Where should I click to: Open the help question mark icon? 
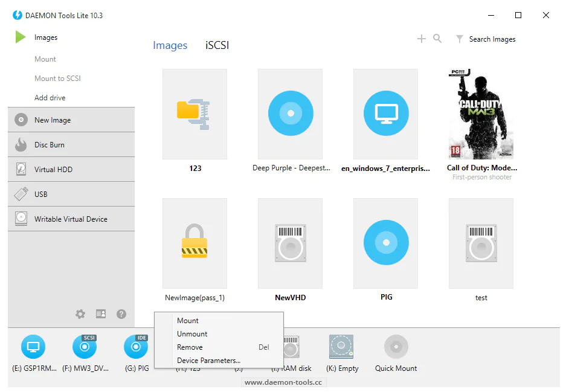coord(121,314)
